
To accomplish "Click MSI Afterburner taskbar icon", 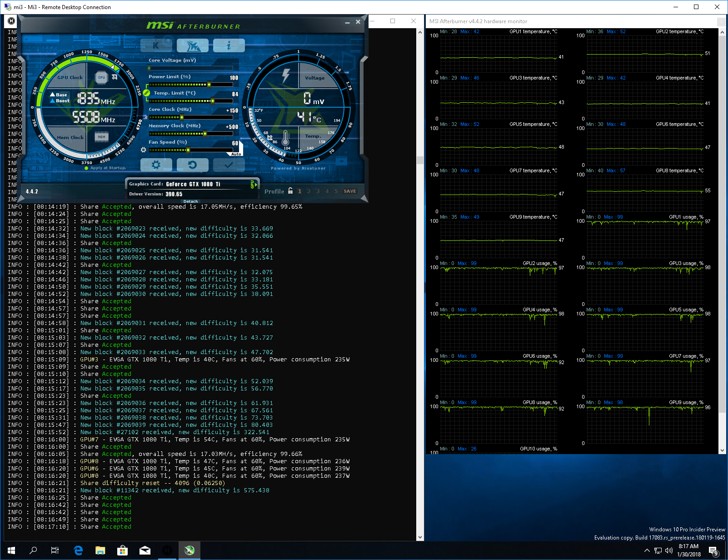I will (189, 550).
